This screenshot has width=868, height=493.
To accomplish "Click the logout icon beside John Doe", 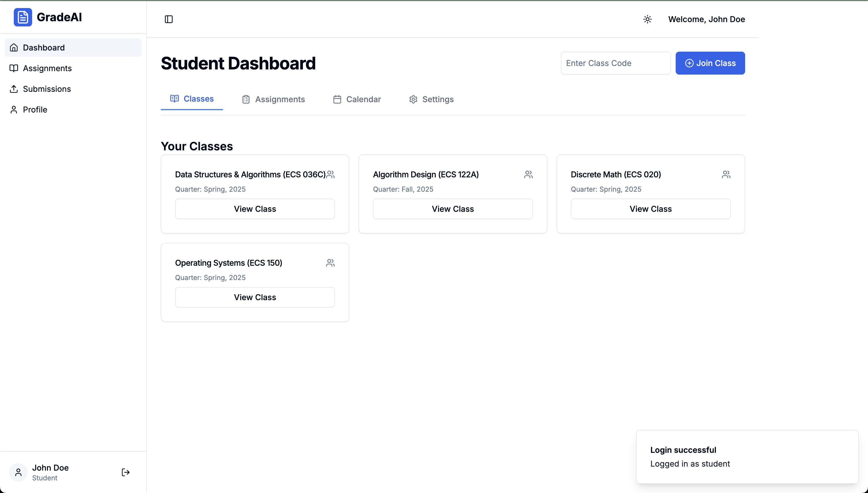I will (x=125, y=472).
